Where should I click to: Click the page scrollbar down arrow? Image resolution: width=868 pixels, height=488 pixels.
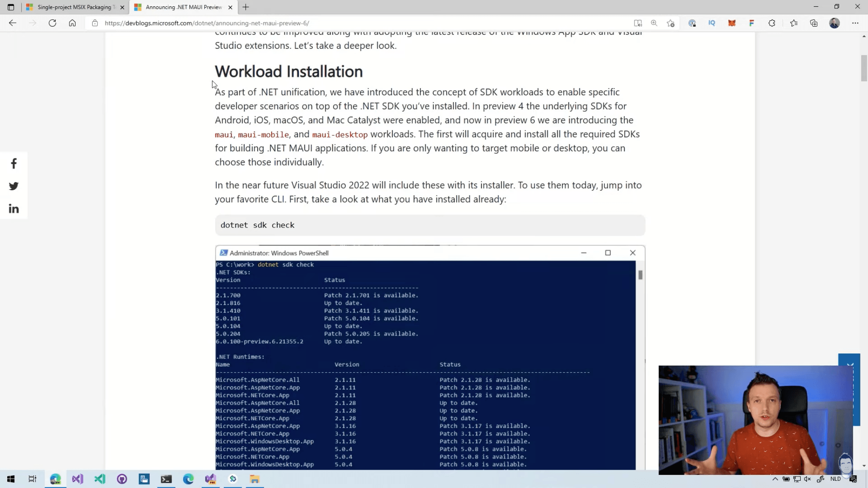tap(864, 466)
